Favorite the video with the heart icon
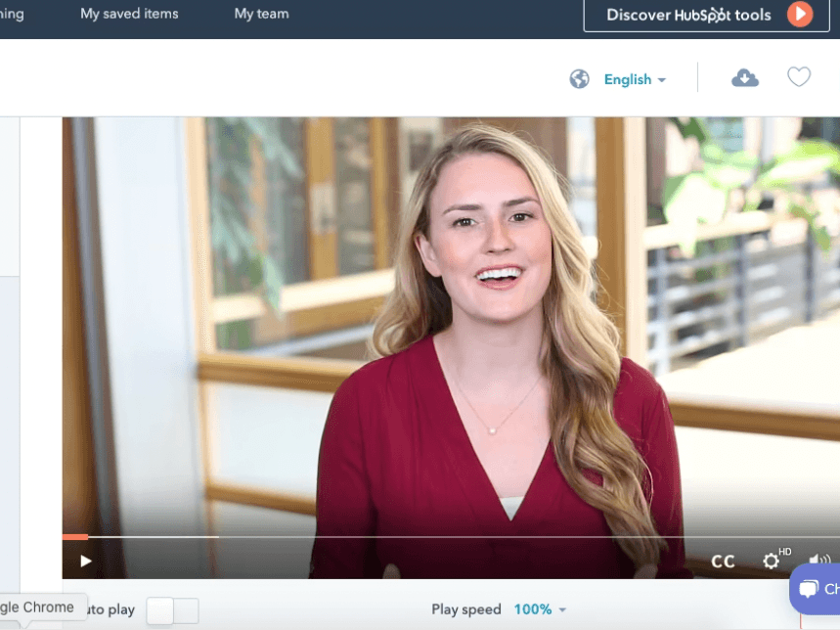This screenshot has width=840, height=630. [799, 77]
